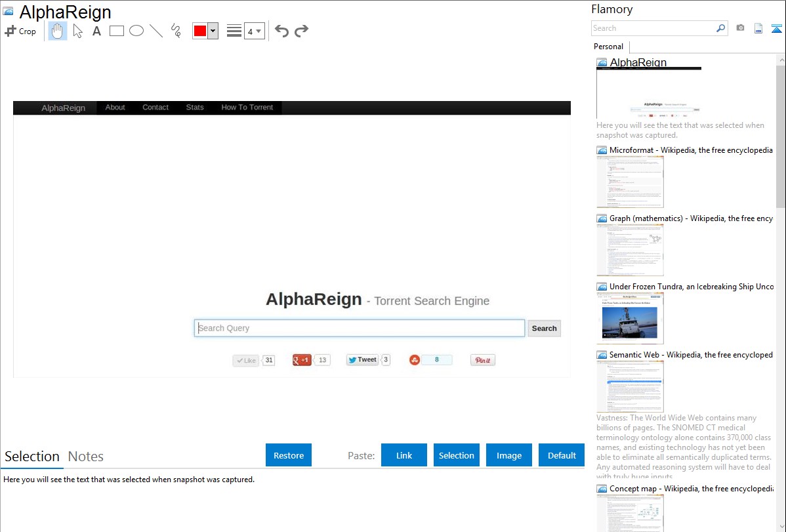Open the Under Frozen Tundra snapshot thumbnail
Screen dimensions: 786x532
(x=630, y=318)
